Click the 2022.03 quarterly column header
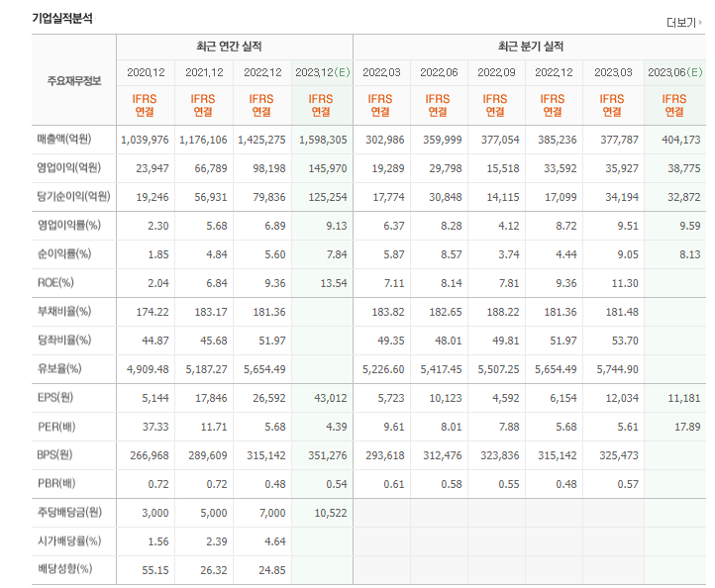 [x=381, y=72]
